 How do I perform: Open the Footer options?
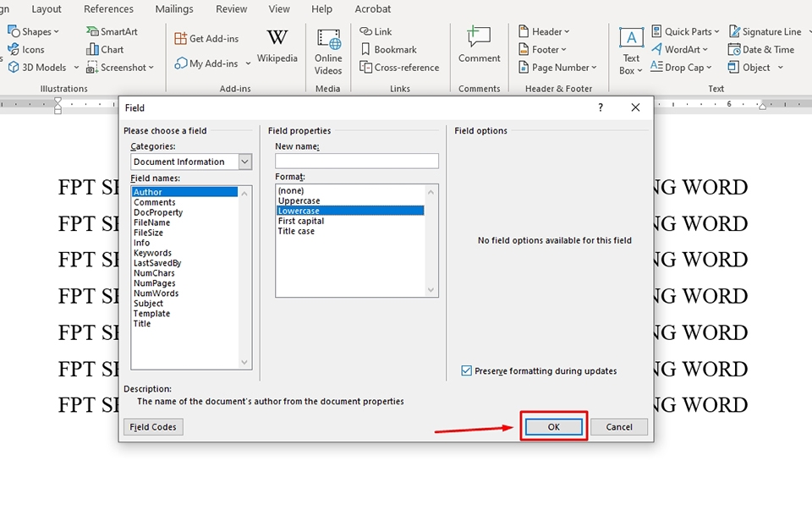[542, 50]
